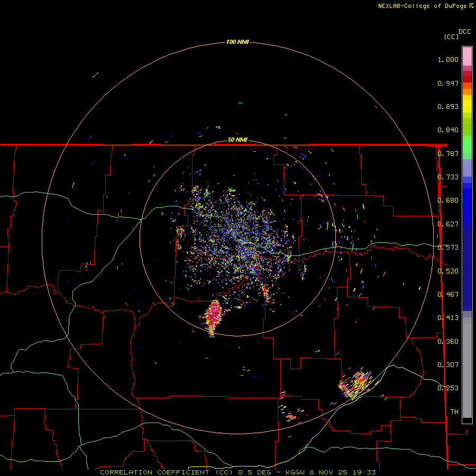Click the KGGW station identifier in caption
Viewport: 476px width, 476px height.
coord(296,472)
